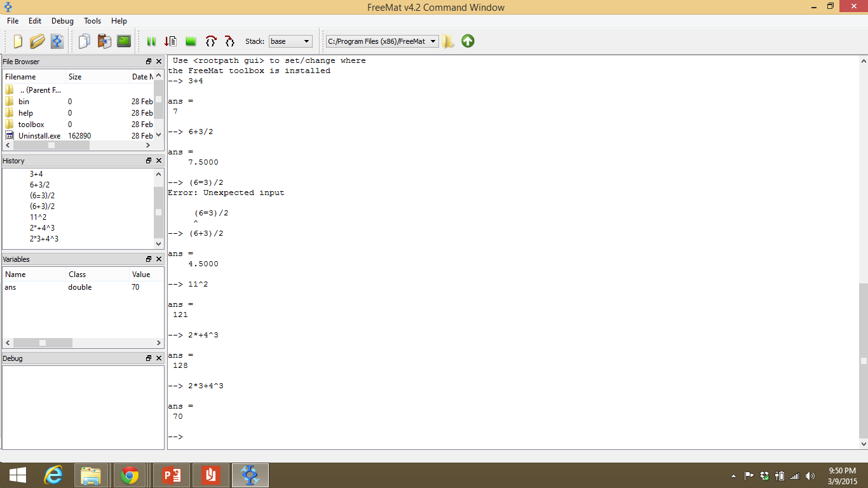Launch Internet Explorer from taskbar
Image resolution: width=868 pixels, height=488 pixels.
(x=53, y=475)
